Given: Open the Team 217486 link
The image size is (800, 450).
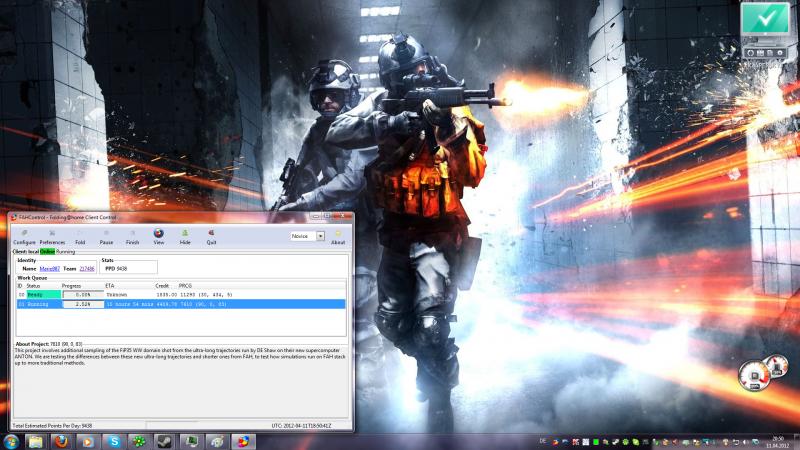Looking at the screenshot, I should (x=87, y=268).
